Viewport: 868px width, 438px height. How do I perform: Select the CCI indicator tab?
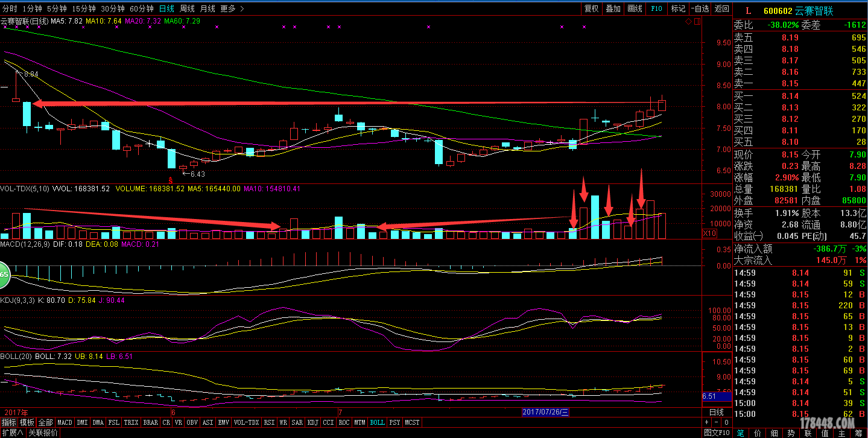328,422
